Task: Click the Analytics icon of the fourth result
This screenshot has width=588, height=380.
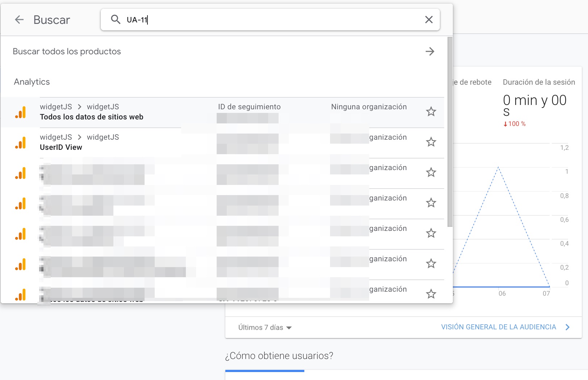Action: [21, 203]
